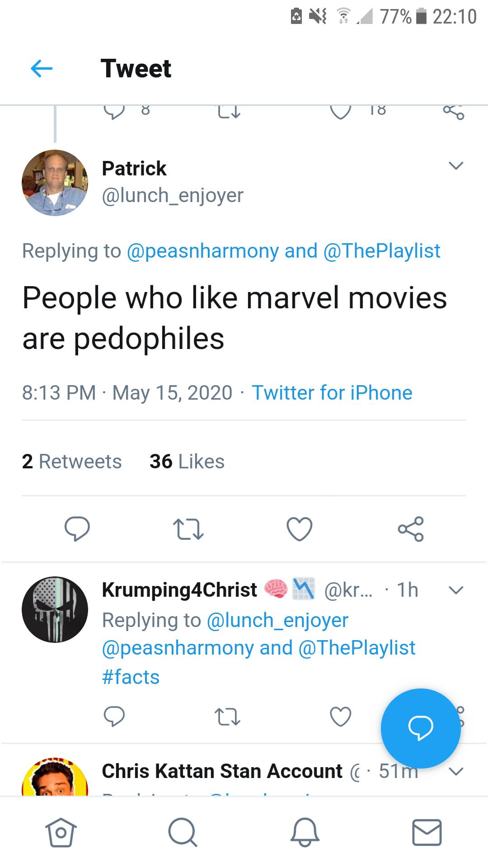Screen dimensions: 488x868
Task: Like Krumping4Christ's reply
Action: pyautogui.click(x=340, y=717)
